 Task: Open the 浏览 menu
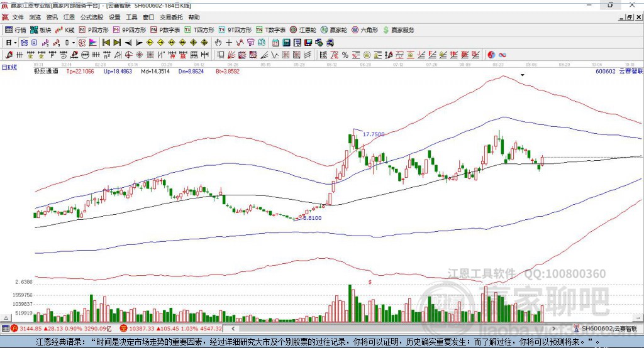[35, 17]
